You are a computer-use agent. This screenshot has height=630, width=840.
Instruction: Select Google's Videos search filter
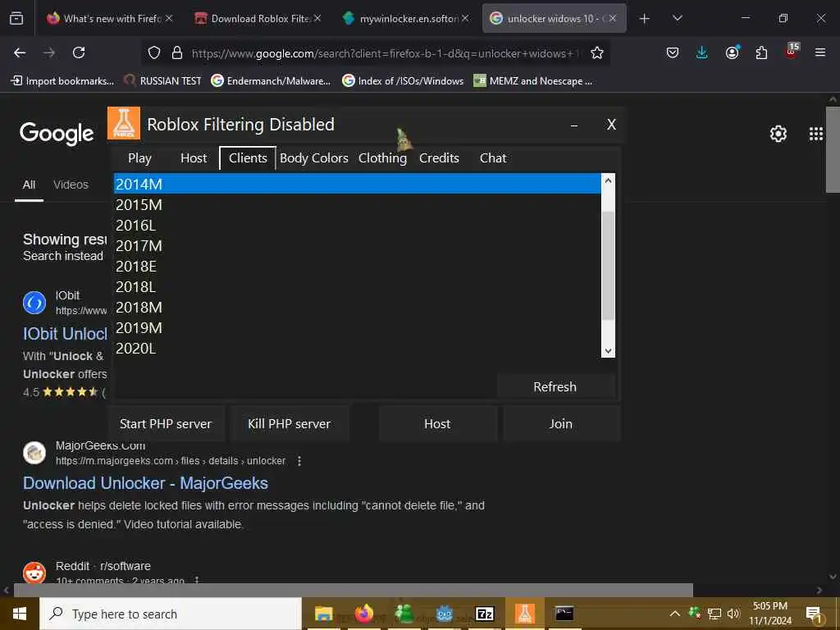coord(71,185)
